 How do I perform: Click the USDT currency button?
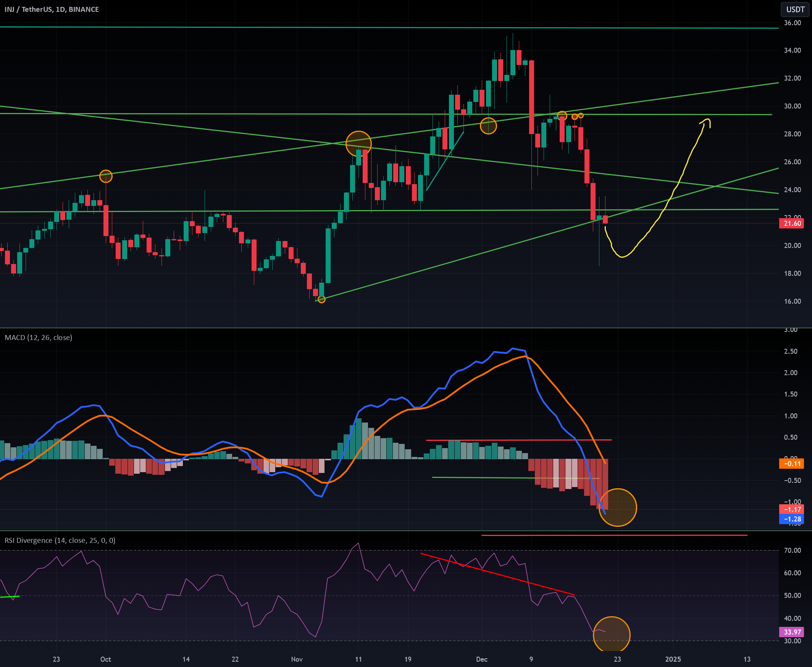click(795, 10)
